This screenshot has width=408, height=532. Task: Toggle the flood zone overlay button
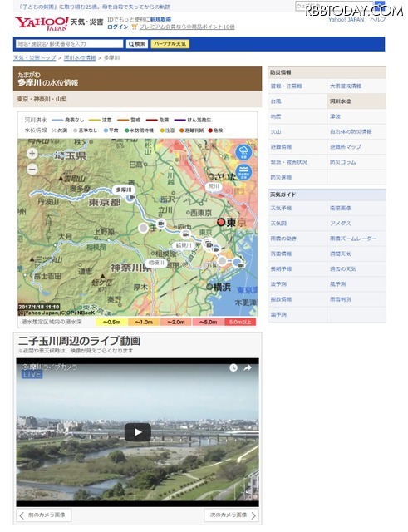(243, 172)
